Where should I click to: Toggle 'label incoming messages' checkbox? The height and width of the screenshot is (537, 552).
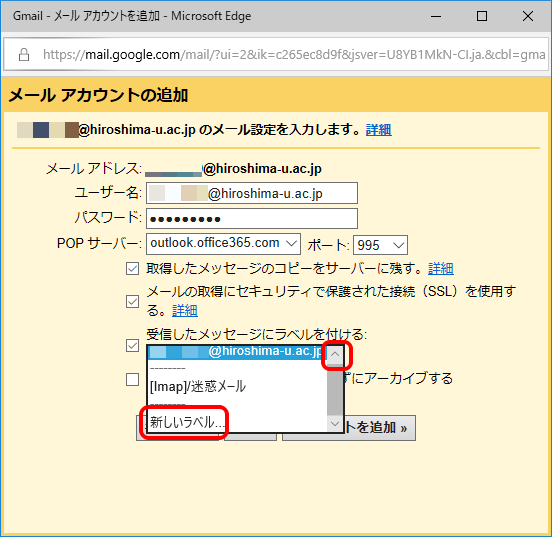pyautogui.click(x=132, y=345)
